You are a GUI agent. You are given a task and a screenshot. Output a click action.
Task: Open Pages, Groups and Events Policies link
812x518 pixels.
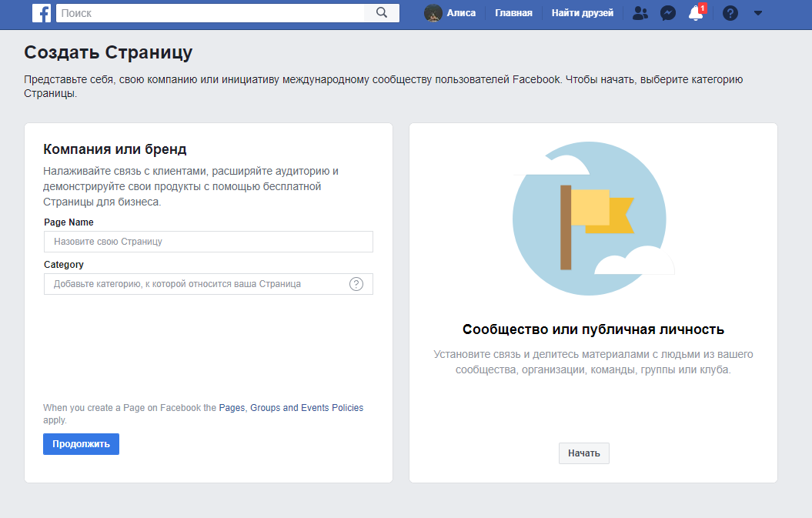(x=291, y=408)
